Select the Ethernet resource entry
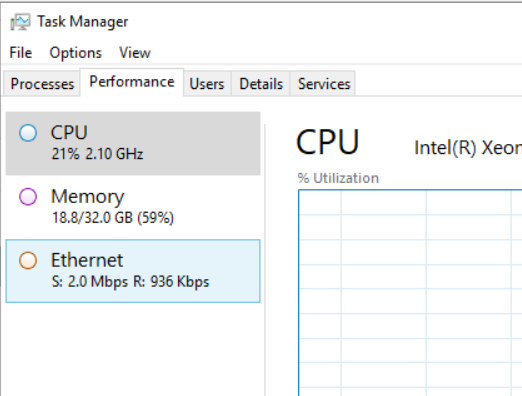The image size is (522, 396). point(133,271)
